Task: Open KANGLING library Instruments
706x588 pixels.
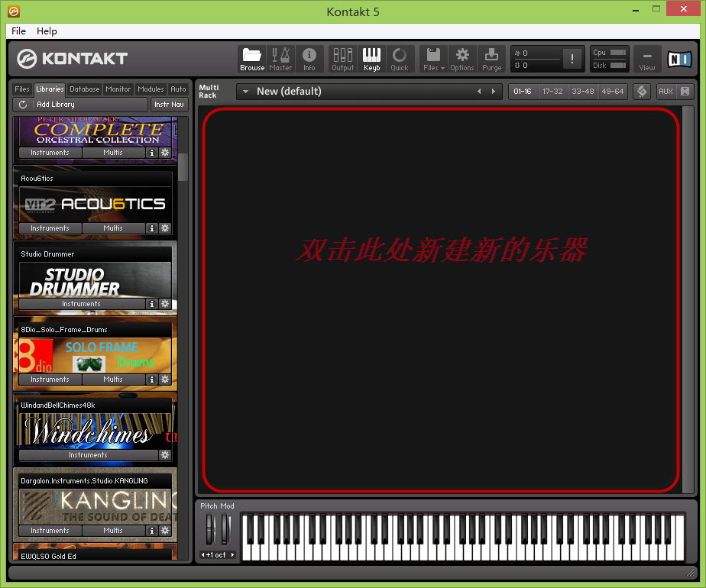Action: (50, 531)
